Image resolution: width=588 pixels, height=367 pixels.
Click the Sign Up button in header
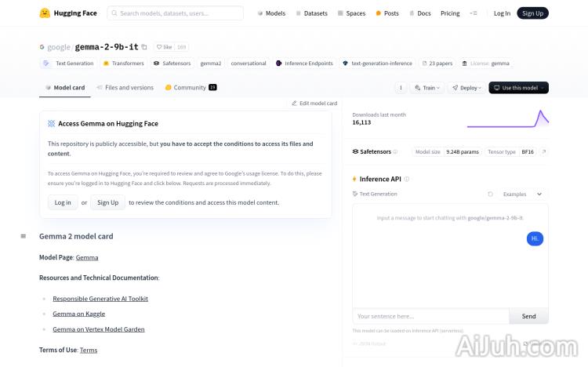point(532,13)
